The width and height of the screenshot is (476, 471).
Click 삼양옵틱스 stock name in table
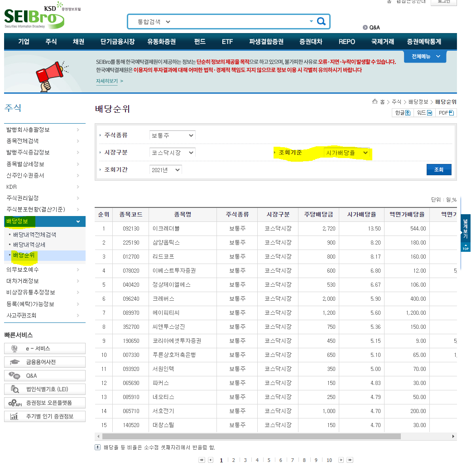click(166, 242)
